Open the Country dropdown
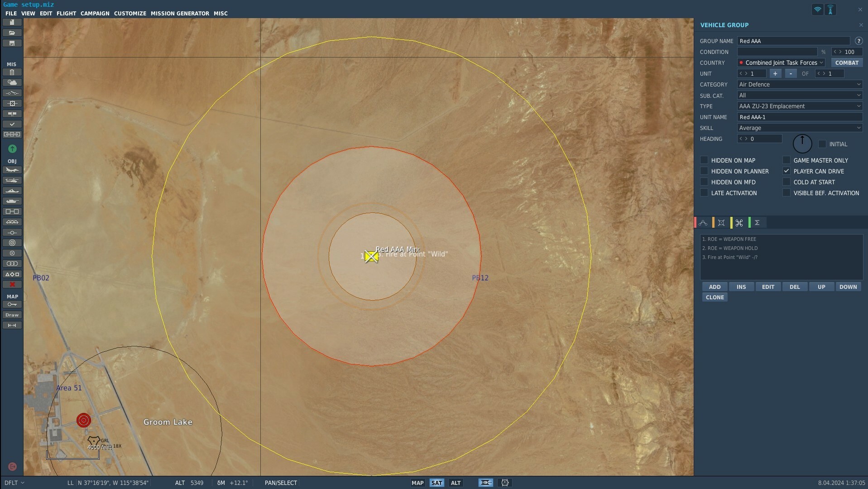This screenshot has height=489, width=868. point(781,62)
